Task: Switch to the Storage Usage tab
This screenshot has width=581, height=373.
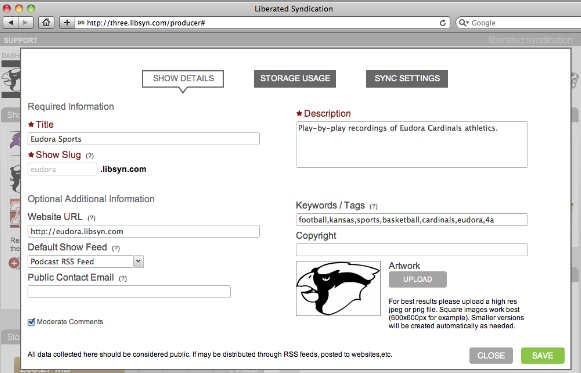Action: [295, 79]
